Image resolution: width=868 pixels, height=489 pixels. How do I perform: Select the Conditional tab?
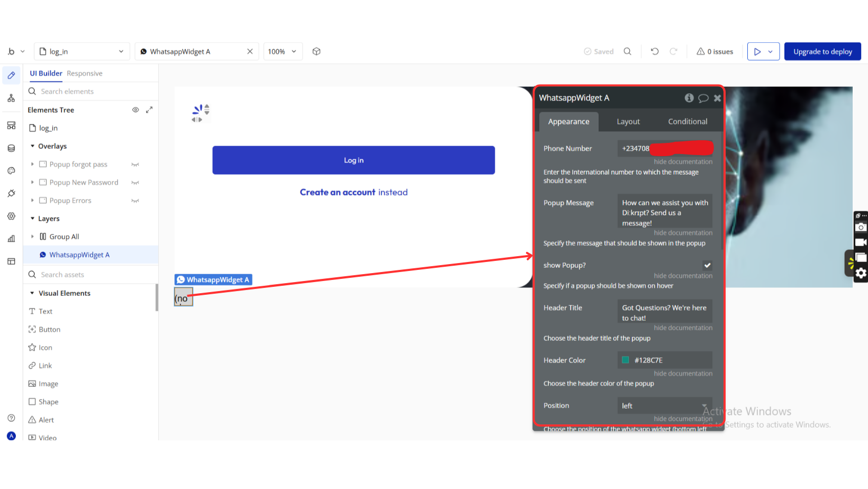[688, 122]
